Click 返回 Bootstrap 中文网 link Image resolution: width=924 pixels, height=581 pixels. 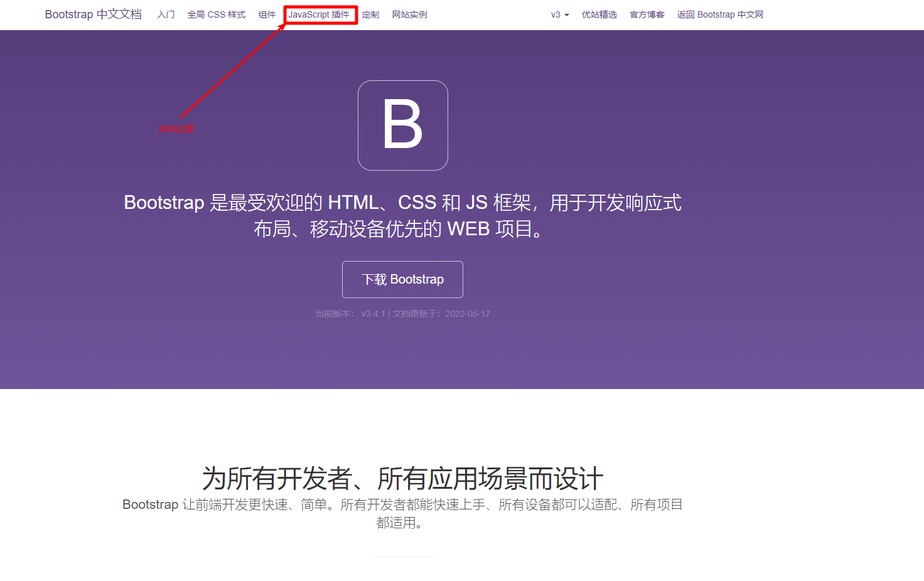[720, 14]
